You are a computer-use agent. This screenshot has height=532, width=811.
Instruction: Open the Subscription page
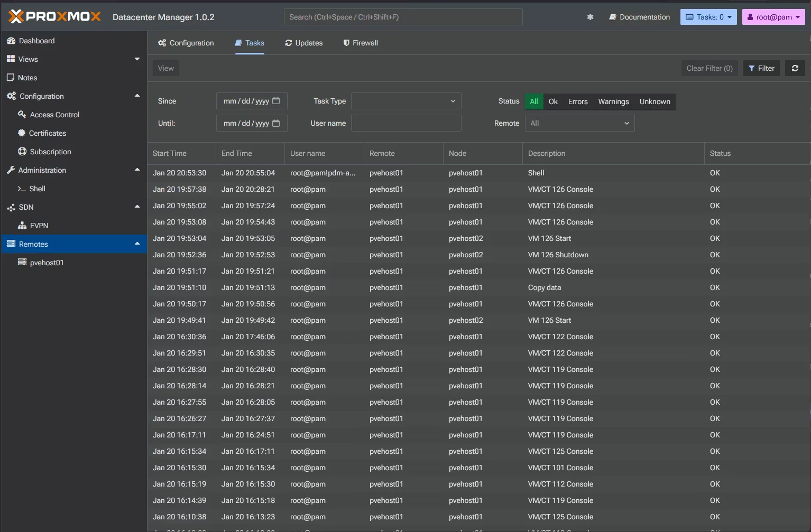(50, 151)
